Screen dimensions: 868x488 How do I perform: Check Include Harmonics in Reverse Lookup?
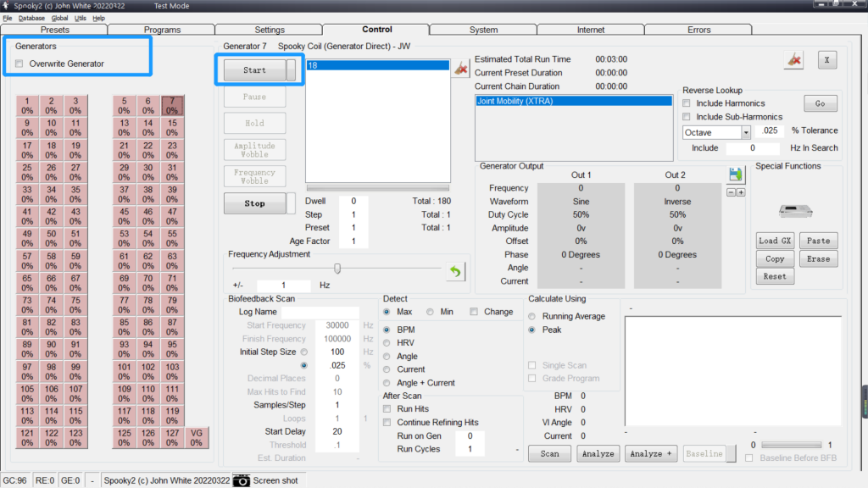click(687, 103)
